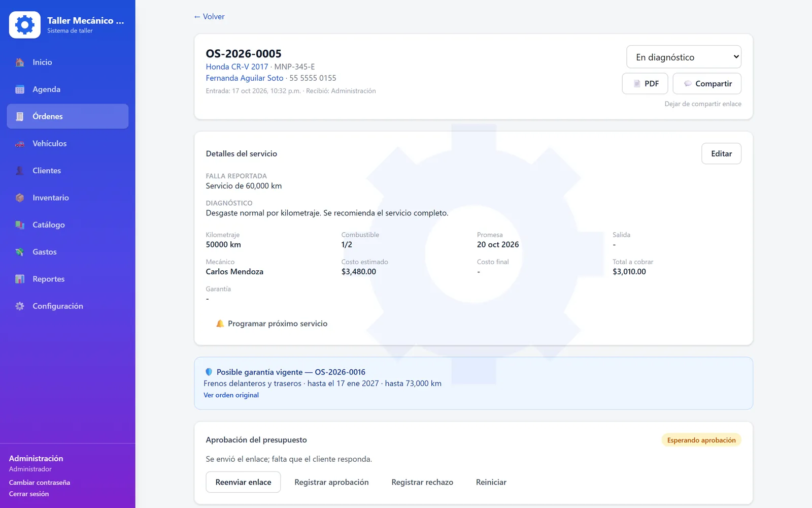Open the Clientes page
This screenshot has height=508, width=812.
pyautogui.click(x=67, y=171)
